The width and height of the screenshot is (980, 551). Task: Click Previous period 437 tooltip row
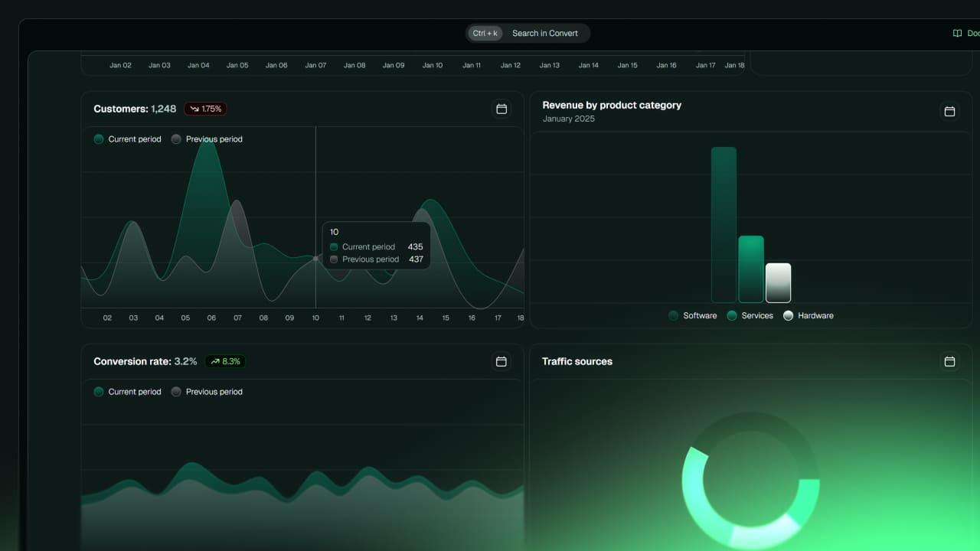coord(376,259)
